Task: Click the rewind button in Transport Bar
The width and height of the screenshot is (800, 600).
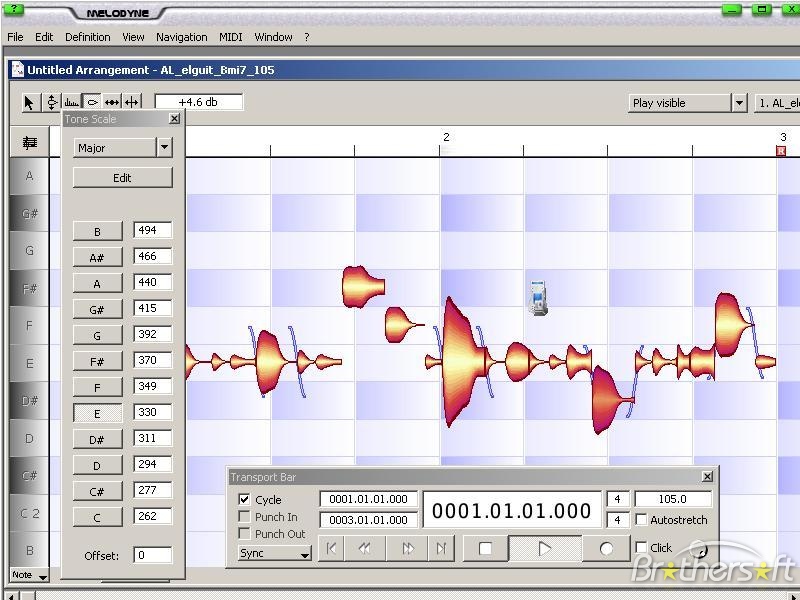Action: [365, 548]
